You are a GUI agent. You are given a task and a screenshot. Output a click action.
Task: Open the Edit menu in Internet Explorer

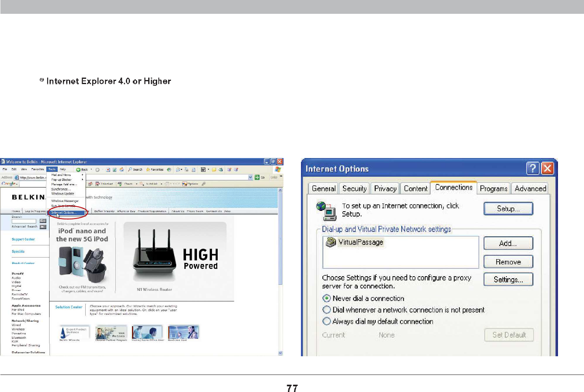point(14,169)
